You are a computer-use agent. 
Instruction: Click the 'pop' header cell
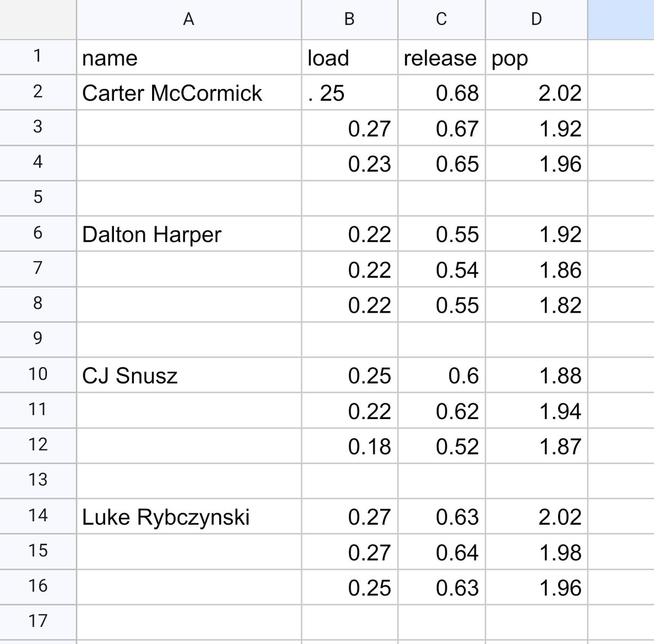pyautogui.click(x=536, y=57)
